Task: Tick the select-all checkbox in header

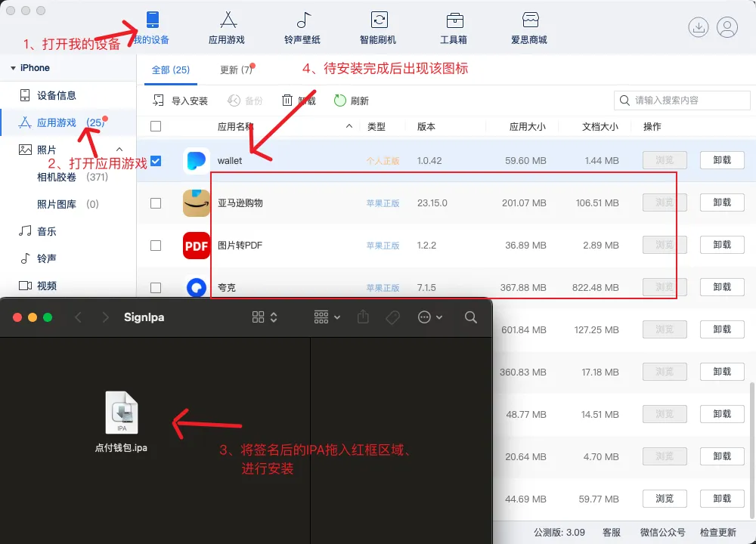Action: point(156,126)
